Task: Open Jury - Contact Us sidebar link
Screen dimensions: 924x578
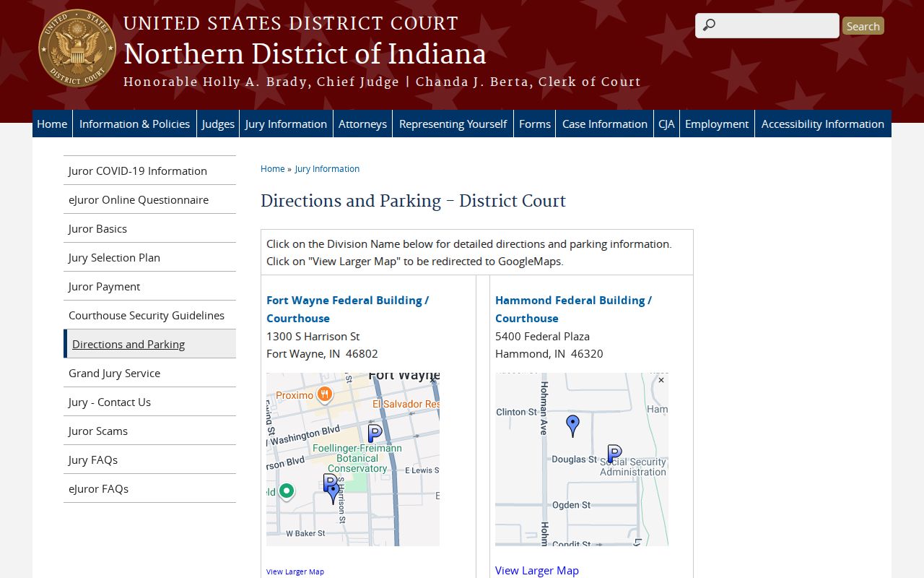Action: point(149,402)
